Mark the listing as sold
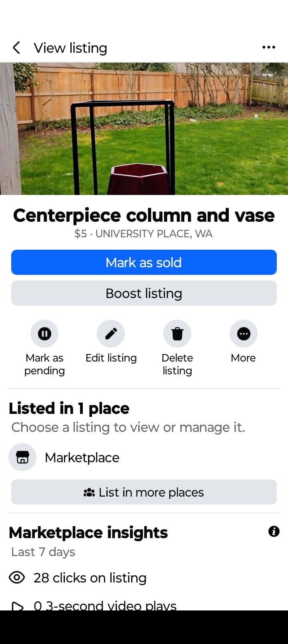The image size is (288, 644). 144,262
